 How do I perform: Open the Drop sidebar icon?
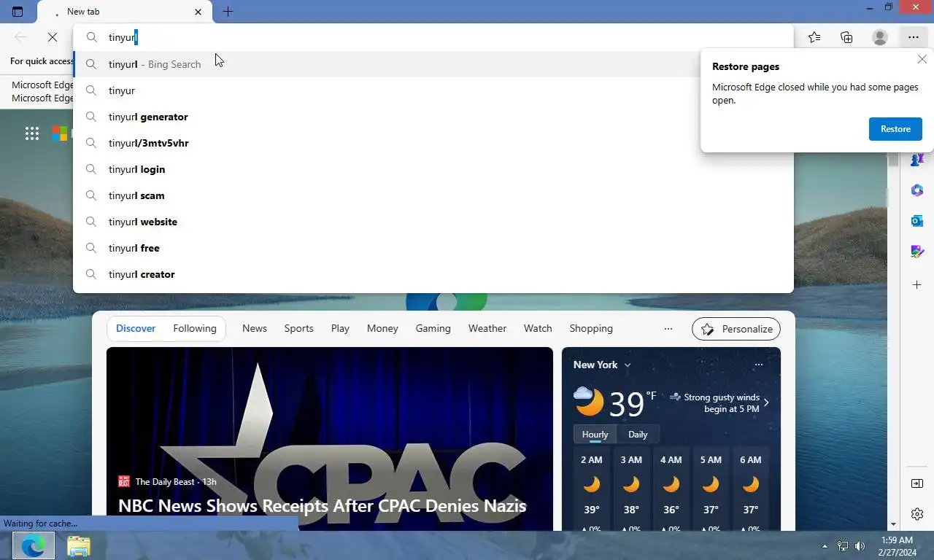click(x=917, y=252)
